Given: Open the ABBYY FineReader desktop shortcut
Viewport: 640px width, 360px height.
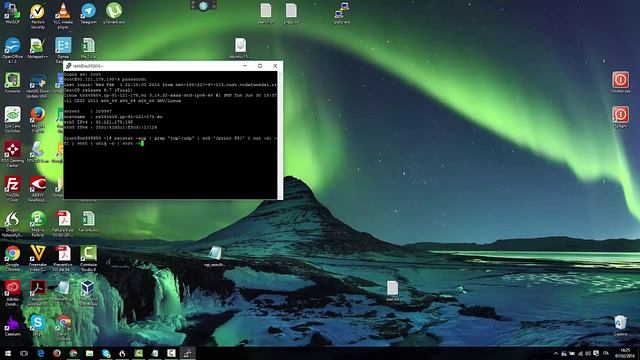Looking at the screenshot, I should tap(38, 189).
